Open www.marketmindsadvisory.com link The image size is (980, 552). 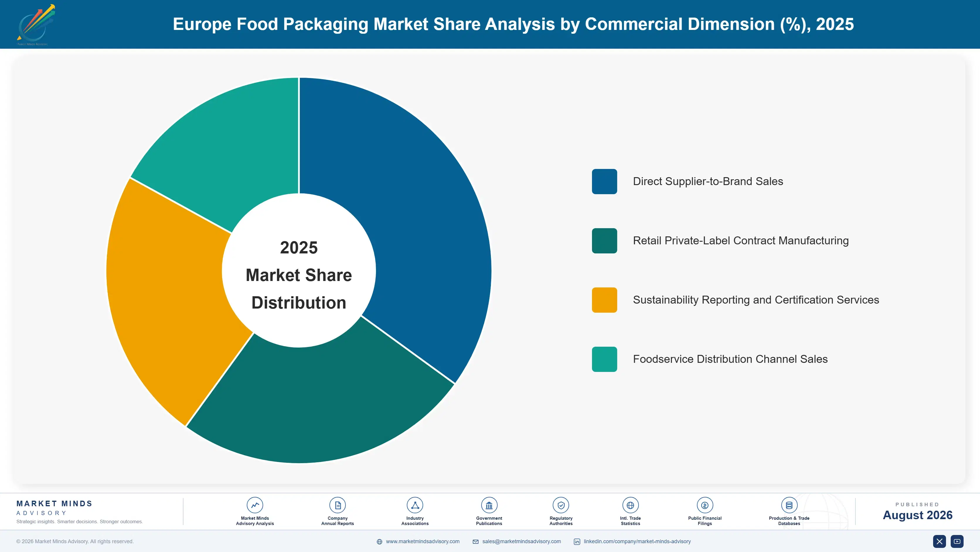pyautogui.click(x=423, y=541)
